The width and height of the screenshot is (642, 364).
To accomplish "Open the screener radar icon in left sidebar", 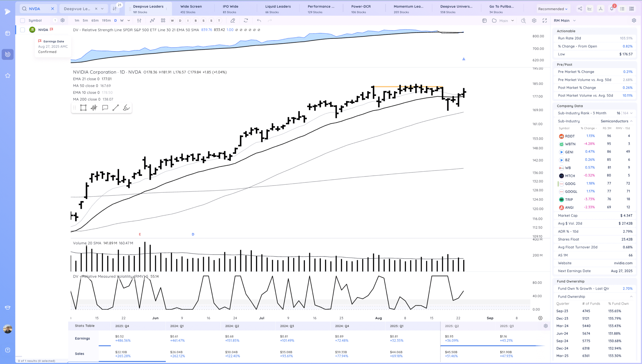I will tap(8, 54).
